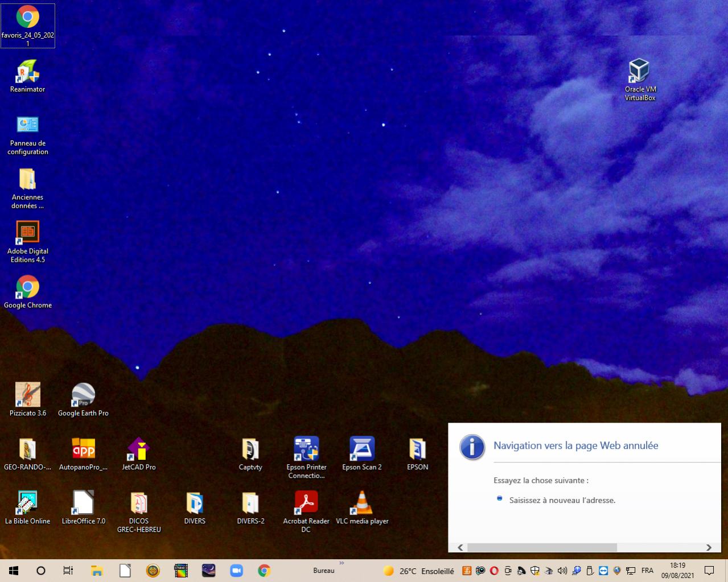Select the GEO-RANDO folder icon
The height and width of the screenshot is (582, 728).
[27, 454]
